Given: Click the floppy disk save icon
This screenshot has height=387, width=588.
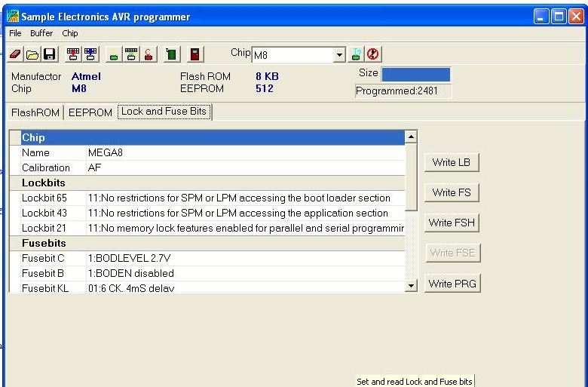Looking at the screenshot, I should [49, 54].
